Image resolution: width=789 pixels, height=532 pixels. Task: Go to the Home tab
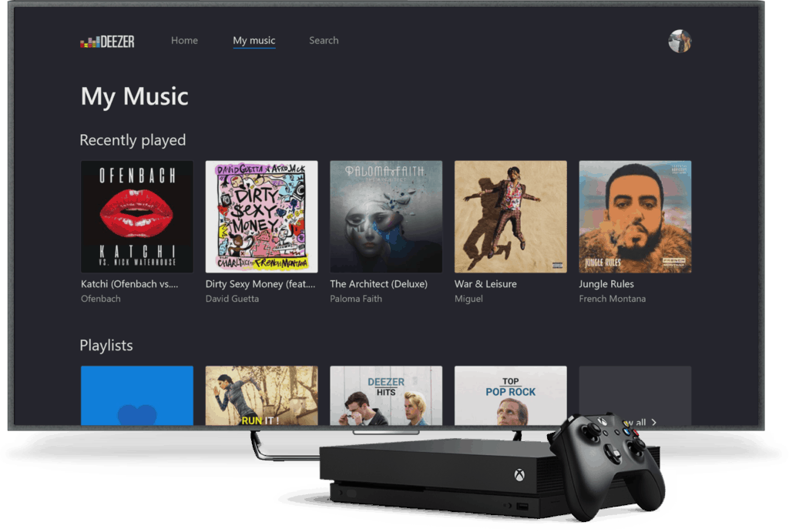184,41
